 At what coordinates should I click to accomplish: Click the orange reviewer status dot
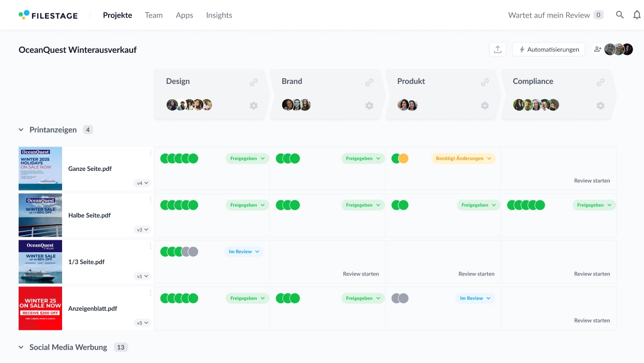(403, 158)
